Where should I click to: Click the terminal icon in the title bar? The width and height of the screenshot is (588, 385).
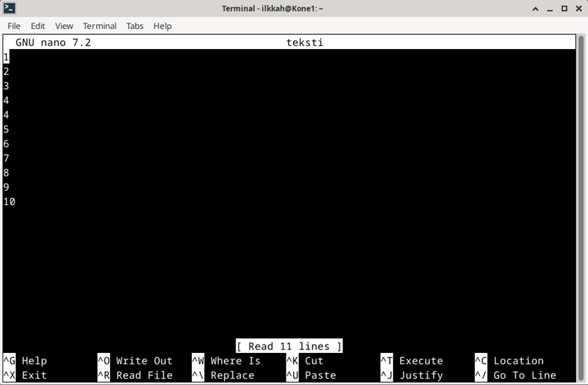tap(9, 9)
